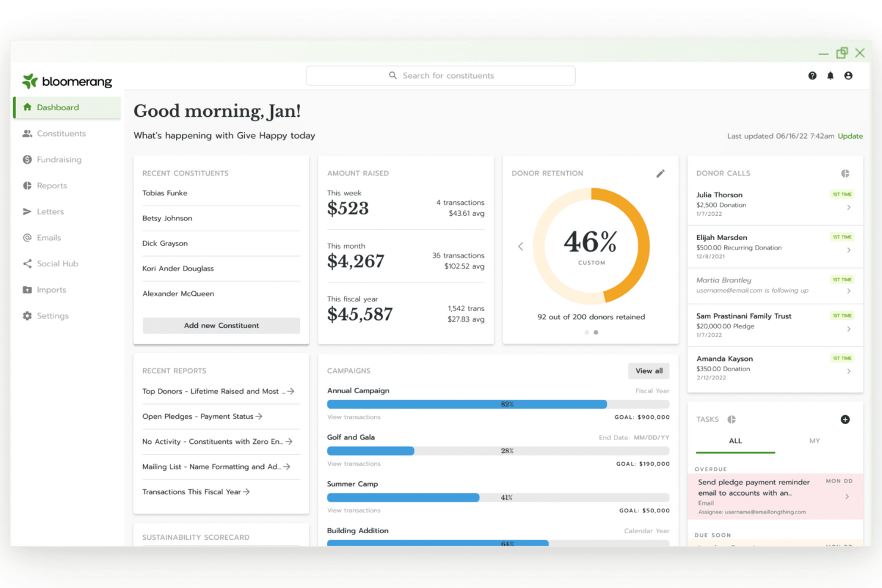882x588 pixels.
Task: Open the overdue pledge reminder task chevron
Action: [847, 496]
